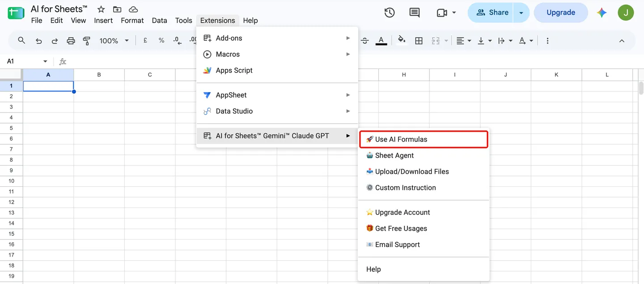Open the Insert menu
This screenshot has width=644, height=284.
(103, 20)
